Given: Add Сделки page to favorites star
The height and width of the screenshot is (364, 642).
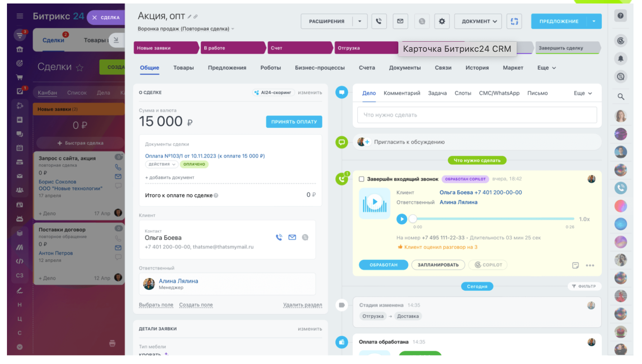Looking at the screenshot, I should [x=80, y=68].
